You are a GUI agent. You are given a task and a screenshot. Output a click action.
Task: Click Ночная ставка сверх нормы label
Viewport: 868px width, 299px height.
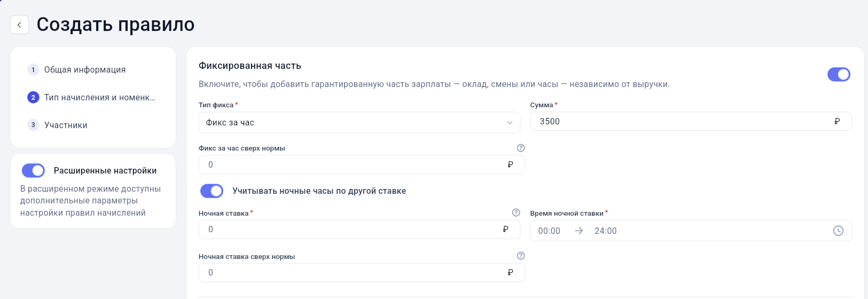click(x=247, y=256)
